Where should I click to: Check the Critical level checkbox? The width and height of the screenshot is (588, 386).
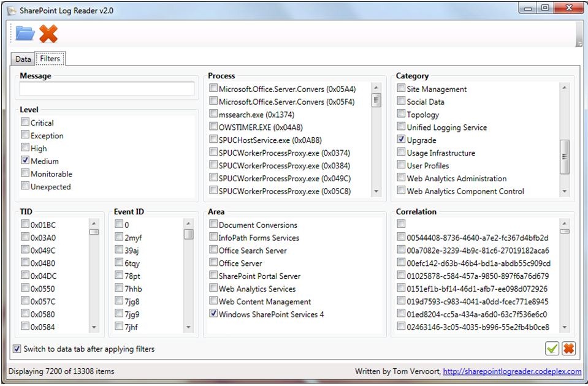coord(25,122)
